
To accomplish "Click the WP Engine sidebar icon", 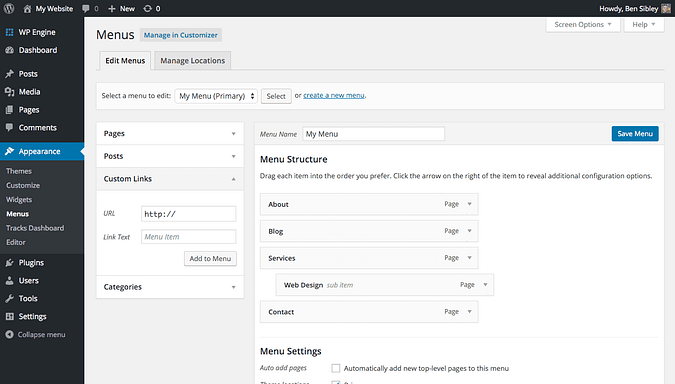I will 9,32.
